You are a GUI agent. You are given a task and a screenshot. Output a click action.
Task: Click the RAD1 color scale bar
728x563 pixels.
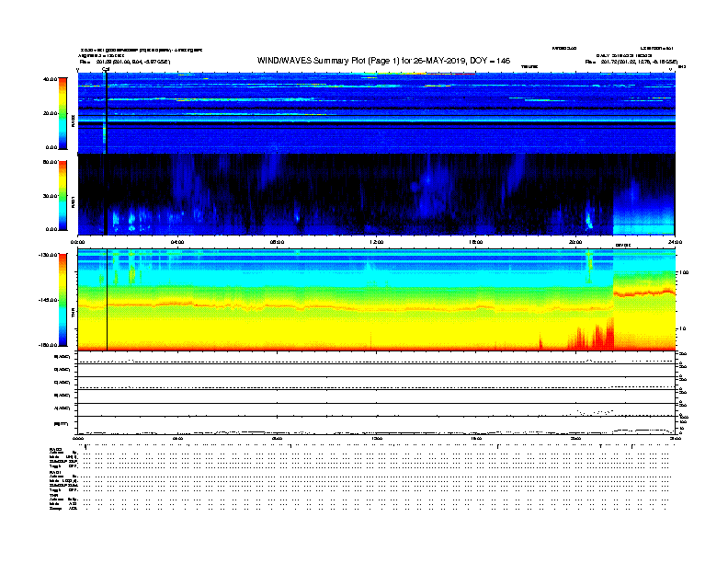63,196
